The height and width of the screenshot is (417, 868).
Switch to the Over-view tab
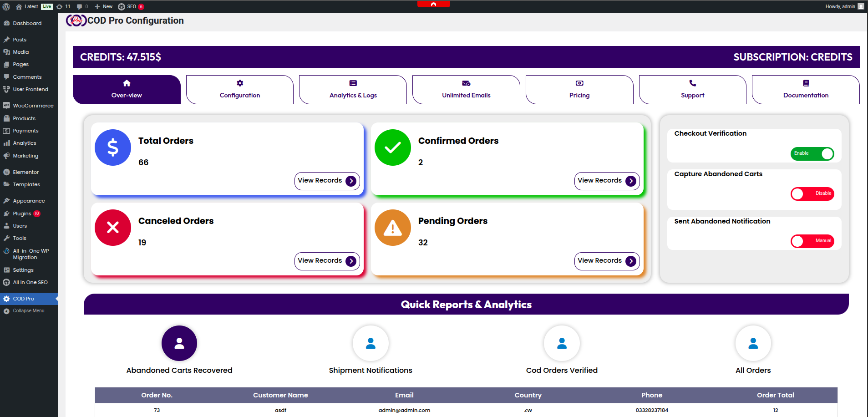tap(127, 90)
